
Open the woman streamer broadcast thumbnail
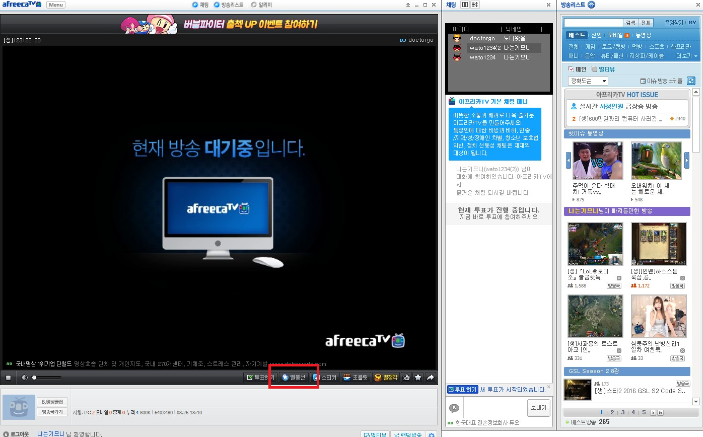coord(659,316)
